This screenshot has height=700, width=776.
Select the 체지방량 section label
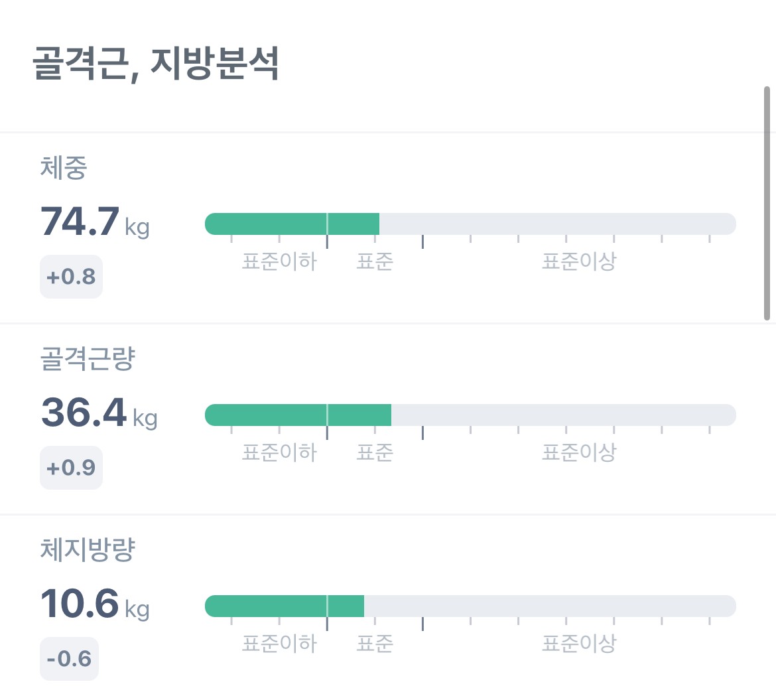(x=88, y=550)
